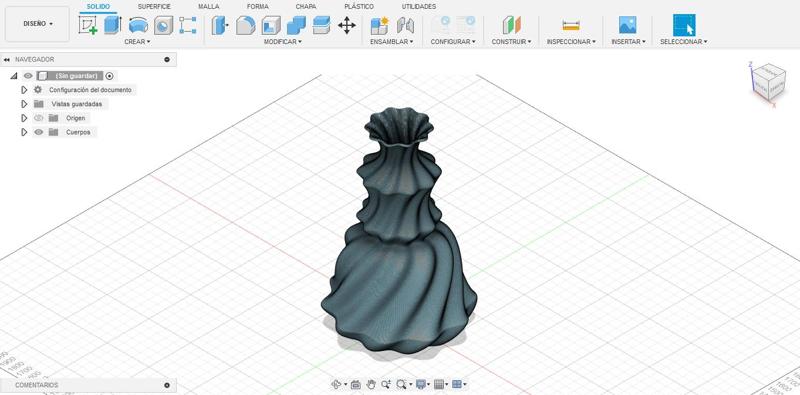The height and width of the screenshot is (395, 800).
Task: Click the Joint icon in Ensamblar
Action: tap(405, 25)
